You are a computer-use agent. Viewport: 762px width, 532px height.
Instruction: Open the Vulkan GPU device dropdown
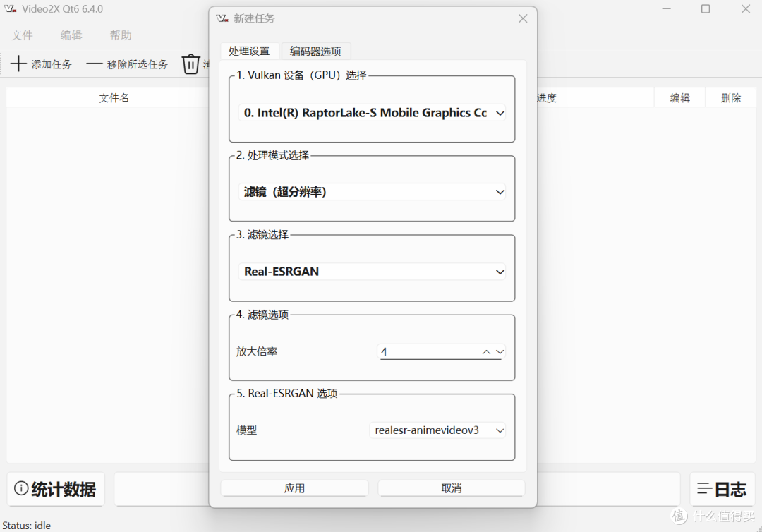click(372, 113)
